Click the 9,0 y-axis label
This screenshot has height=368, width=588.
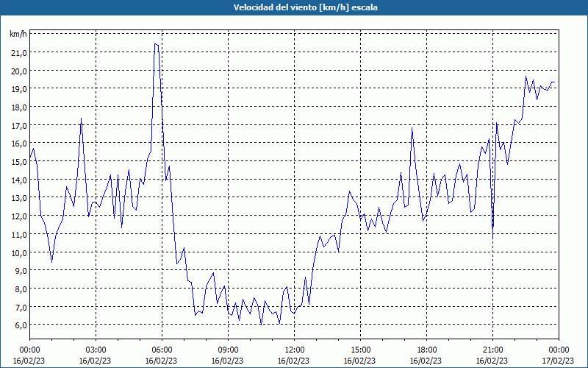[x=21, y=271]
